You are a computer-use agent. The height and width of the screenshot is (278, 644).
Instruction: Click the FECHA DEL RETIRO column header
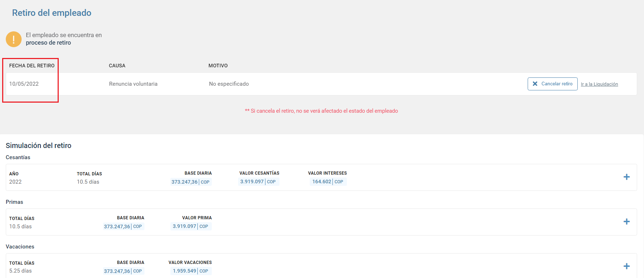pyautogui.click(x=32, y=66)
